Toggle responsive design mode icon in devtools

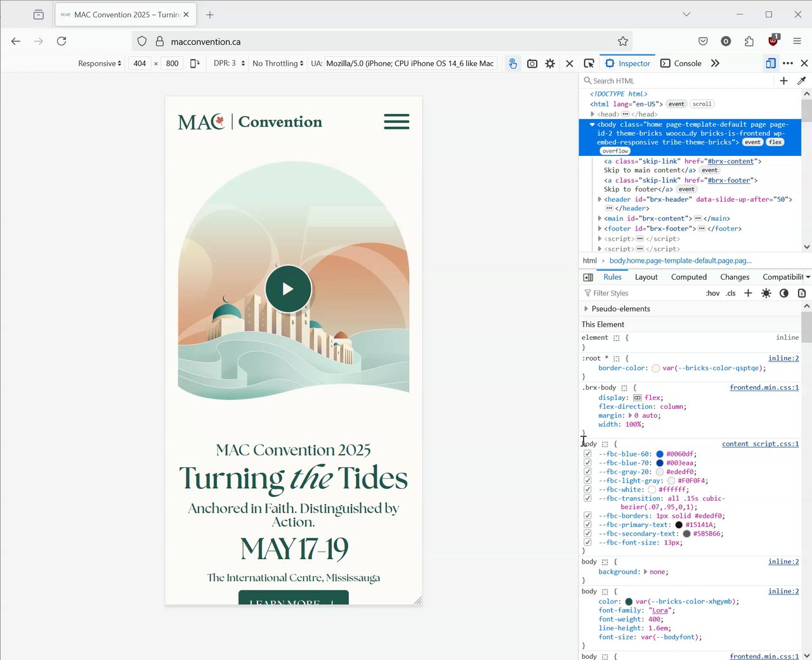coord(771,63)
